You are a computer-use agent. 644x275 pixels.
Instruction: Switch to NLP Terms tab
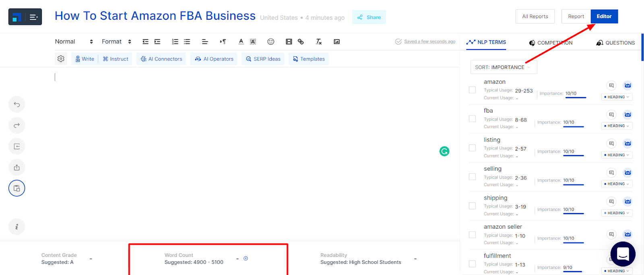point(486,42)
